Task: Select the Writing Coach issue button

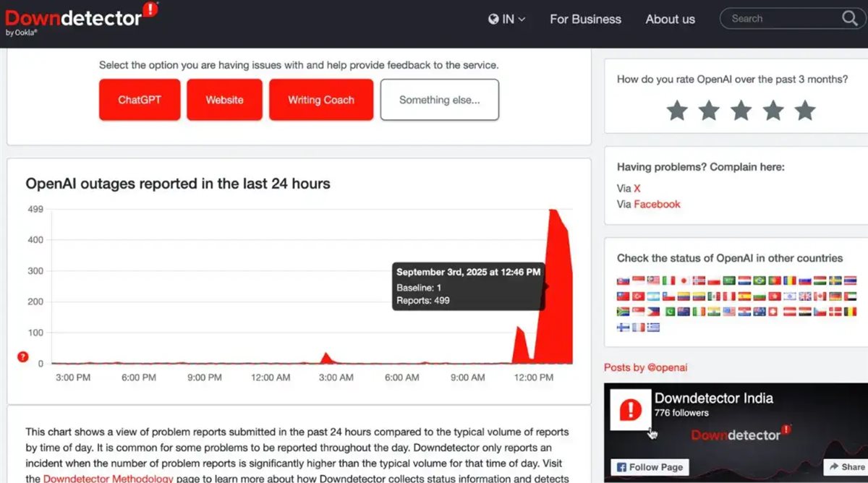Action: (x=321, y=100)
